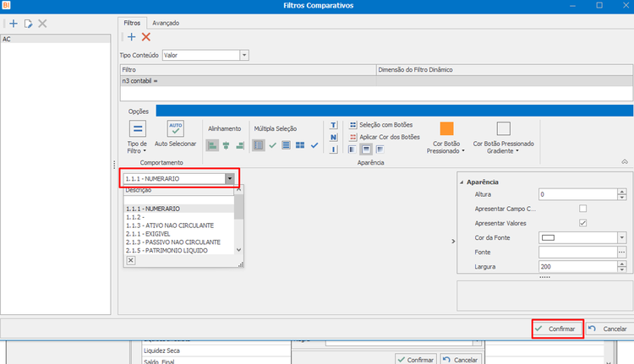
Task: Check the Apresentar Campo C... checkbox
Action: (x=582, y=209)
